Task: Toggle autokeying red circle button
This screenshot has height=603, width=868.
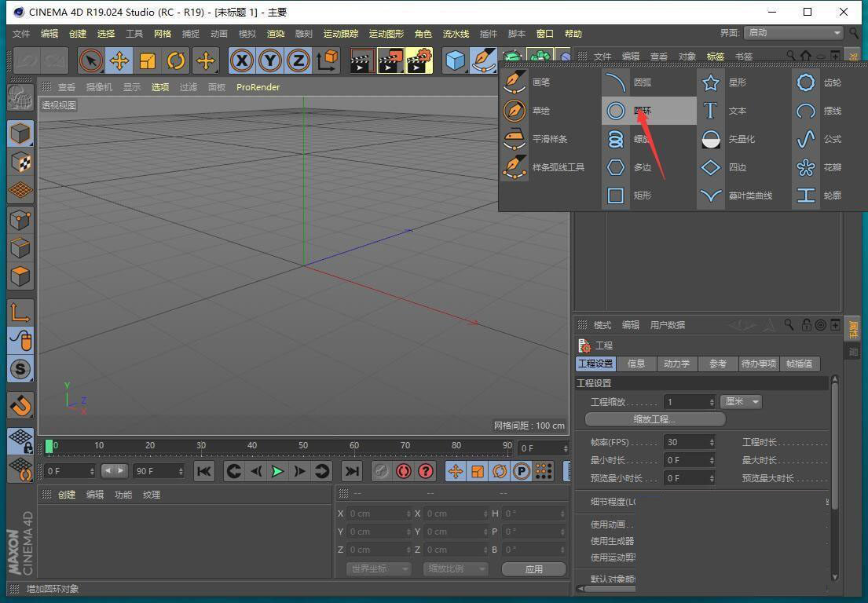Action: pyautogui.click(x=404, y=471)
